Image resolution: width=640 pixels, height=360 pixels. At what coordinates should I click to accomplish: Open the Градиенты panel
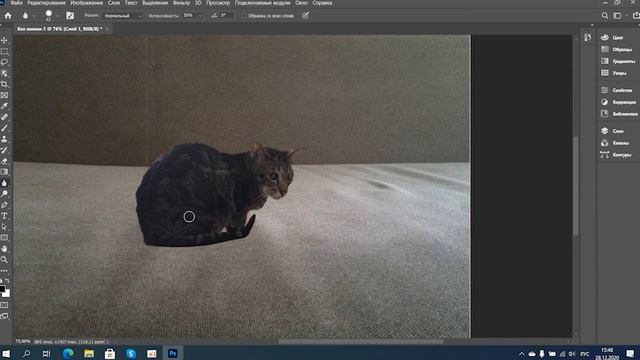618,61
